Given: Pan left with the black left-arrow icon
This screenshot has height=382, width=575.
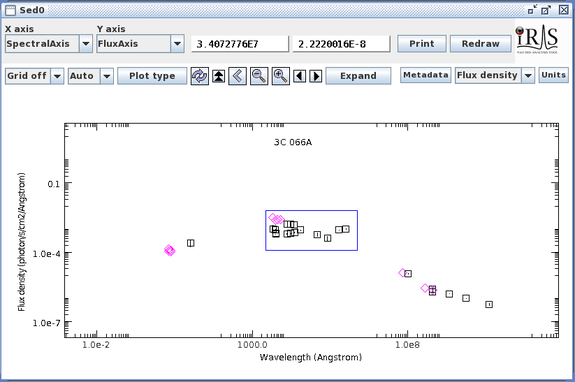Looking at the screenshot, I should pos(300,76).
